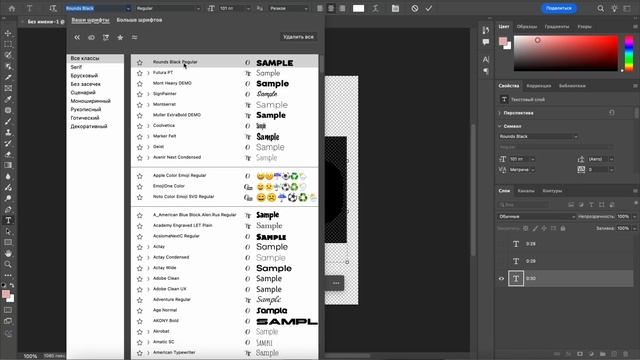The width and height of the screenshot is (640, 360).
Task: Open the Paths panel tab
Action: click(552, 191)
